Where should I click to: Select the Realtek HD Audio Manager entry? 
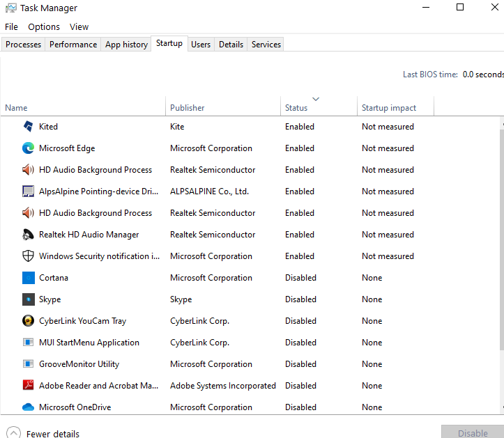tap(89, 235)
